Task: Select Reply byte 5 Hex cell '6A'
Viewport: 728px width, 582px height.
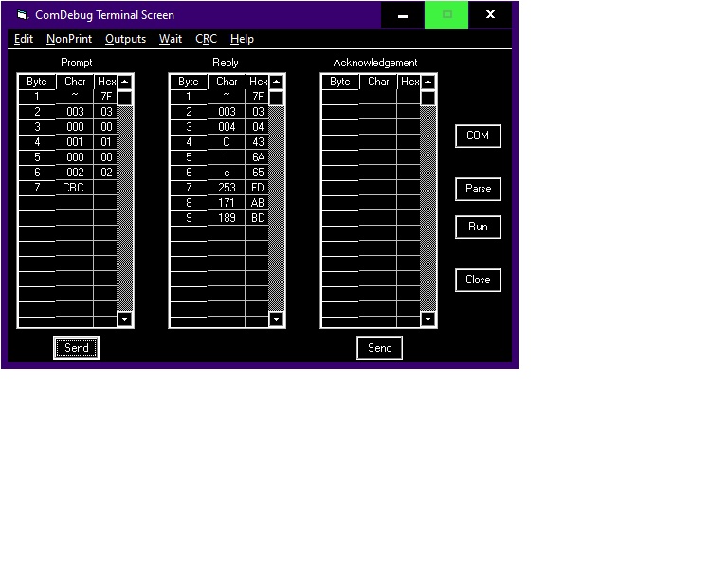Action: 257,156
